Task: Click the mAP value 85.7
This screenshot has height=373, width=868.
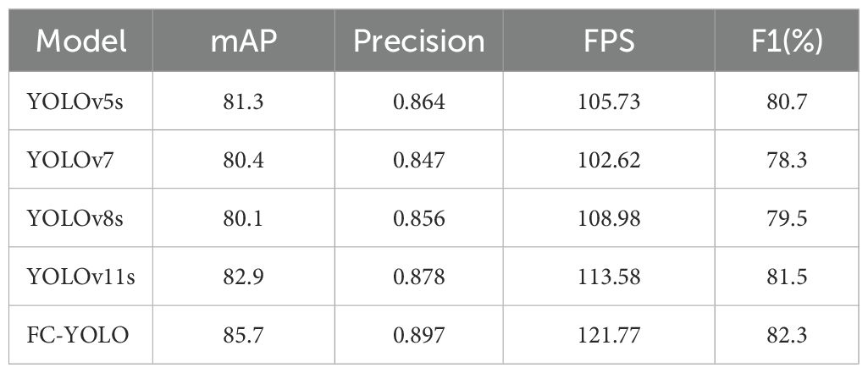Action: 244,335
